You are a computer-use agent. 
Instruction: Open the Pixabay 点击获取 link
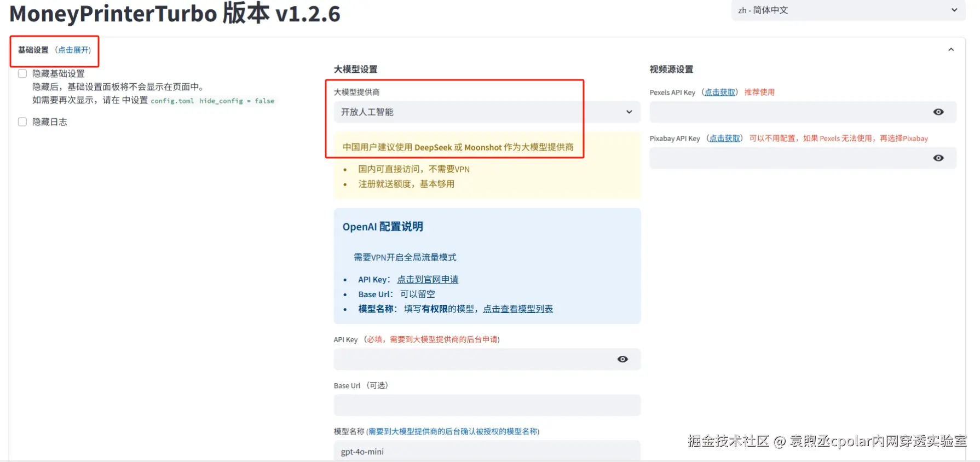click(x=724, y=138)
